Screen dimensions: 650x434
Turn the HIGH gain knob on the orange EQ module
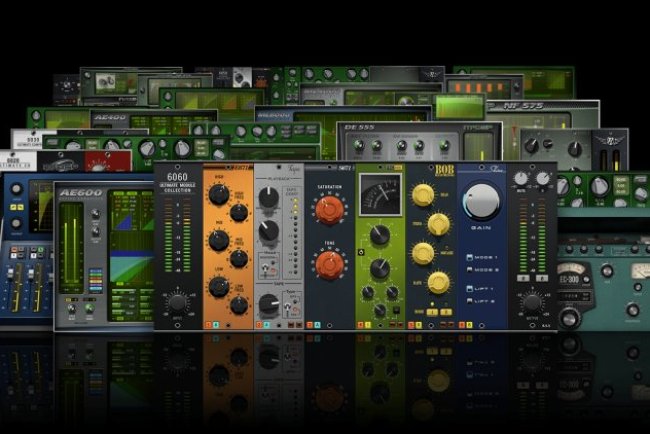[x=218, y=195]
